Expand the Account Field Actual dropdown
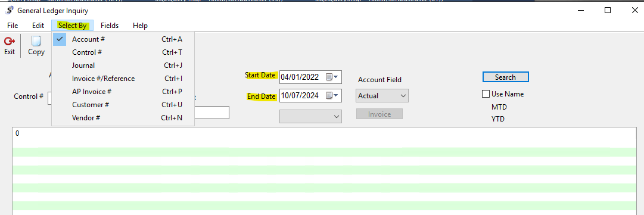The height and width of the screenshot is (215, 644). pyautogui.click(x=382, y=96)
